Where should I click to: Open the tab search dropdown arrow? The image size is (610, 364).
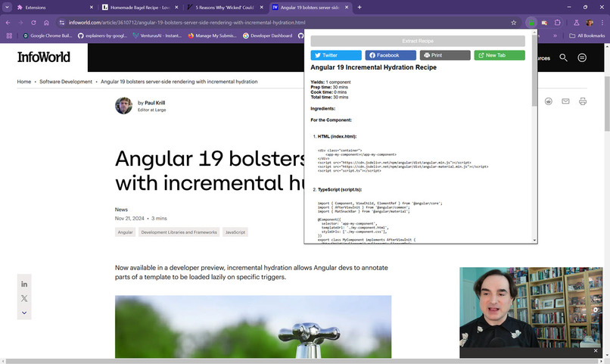7,7
